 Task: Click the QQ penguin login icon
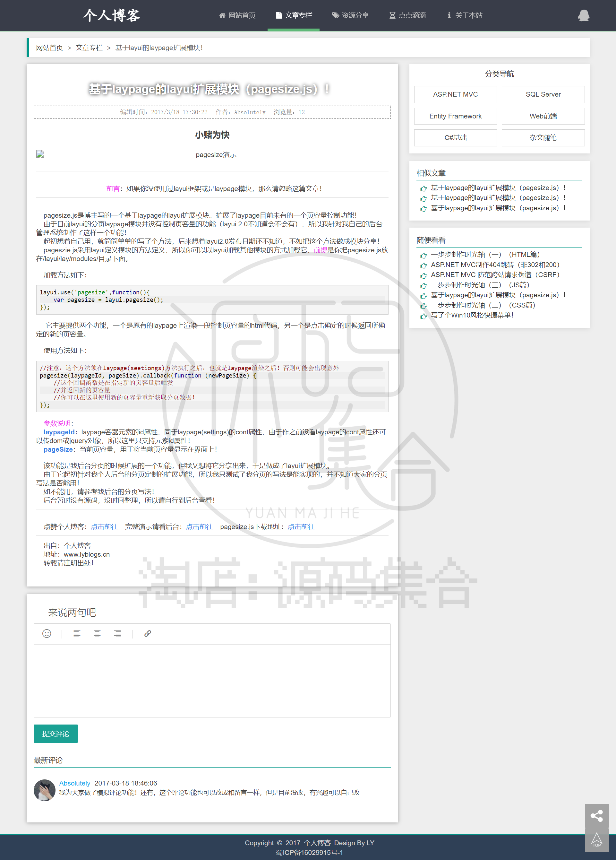[583, 15]
